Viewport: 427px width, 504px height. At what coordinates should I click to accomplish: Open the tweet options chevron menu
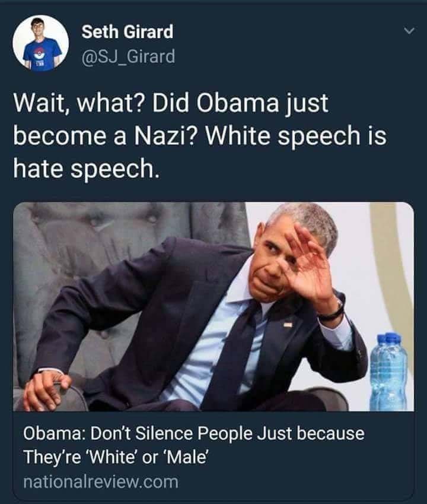tap(409, 31)
